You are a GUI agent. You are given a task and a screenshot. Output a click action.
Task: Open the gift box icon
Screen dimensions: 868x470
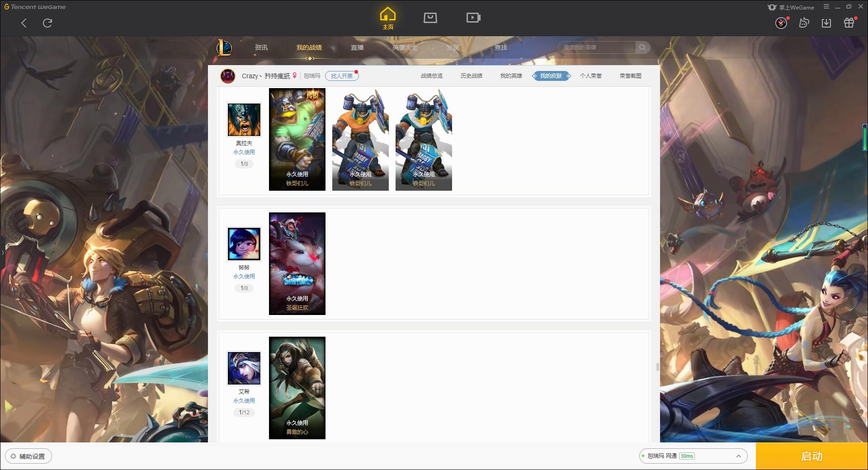(849, 23)
